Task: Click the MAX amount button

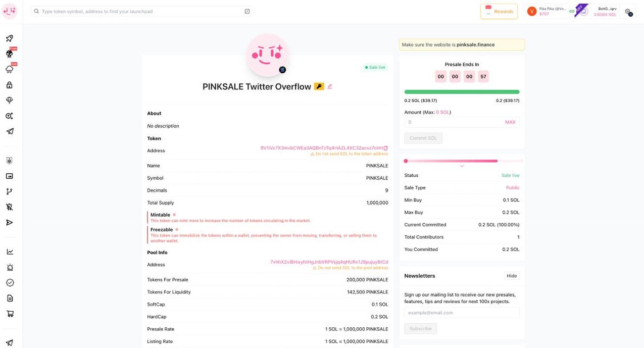Action: pos(510,122)
